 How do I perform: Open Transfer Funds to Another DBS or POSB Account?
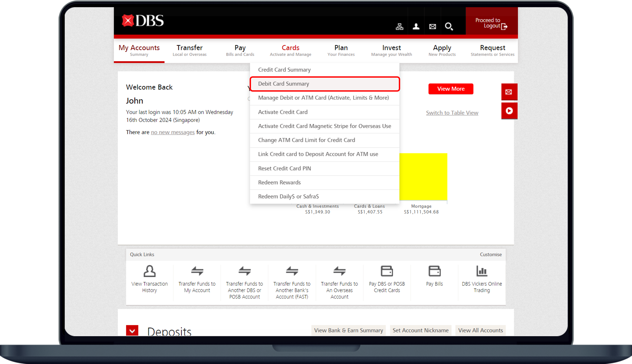pyautogui.click(x=245, y=283)
